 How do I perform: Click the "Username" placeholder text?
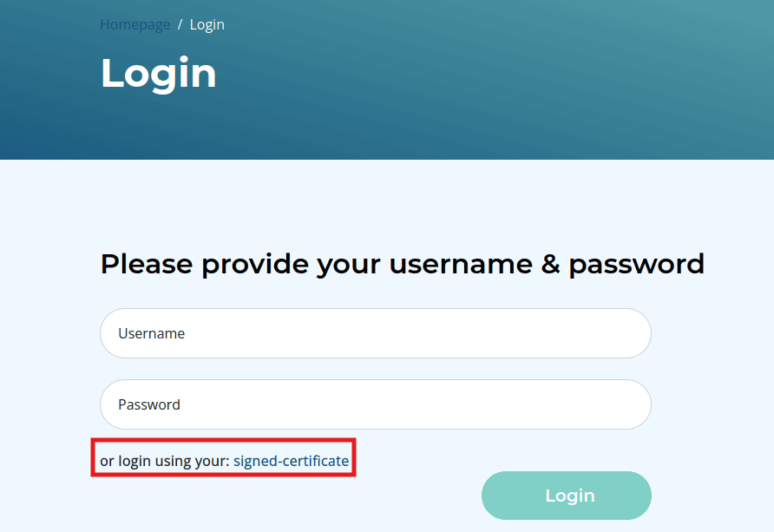151,333
